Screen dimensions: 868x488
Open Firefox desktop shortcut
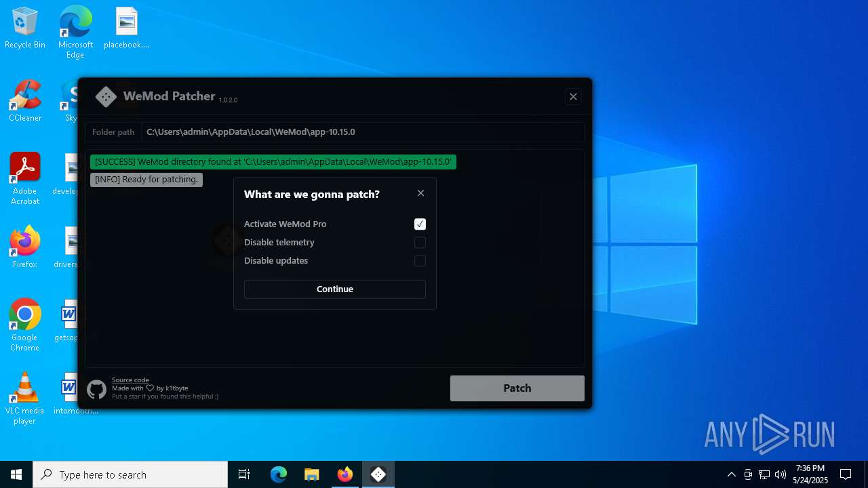[x=25, y=247]
